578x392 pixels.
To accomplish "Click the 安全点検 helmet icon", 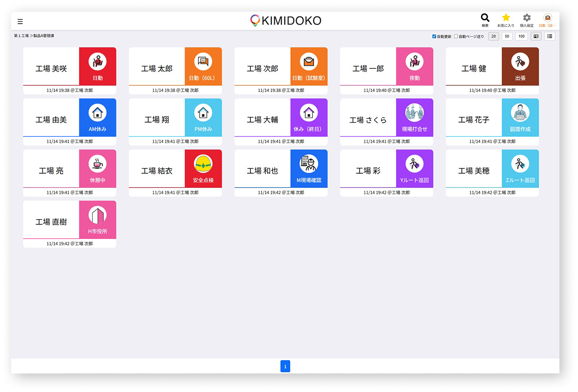I will pos(203,164).
